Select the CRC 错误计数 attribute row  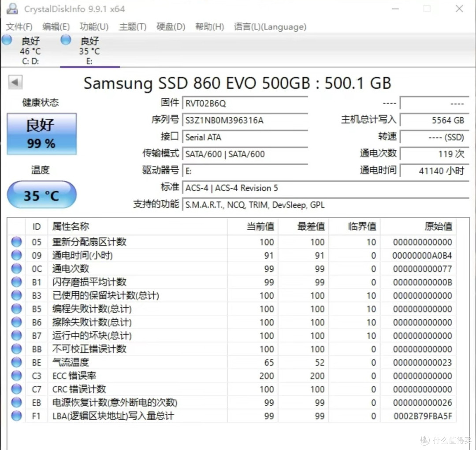click(x=232, y=389)
